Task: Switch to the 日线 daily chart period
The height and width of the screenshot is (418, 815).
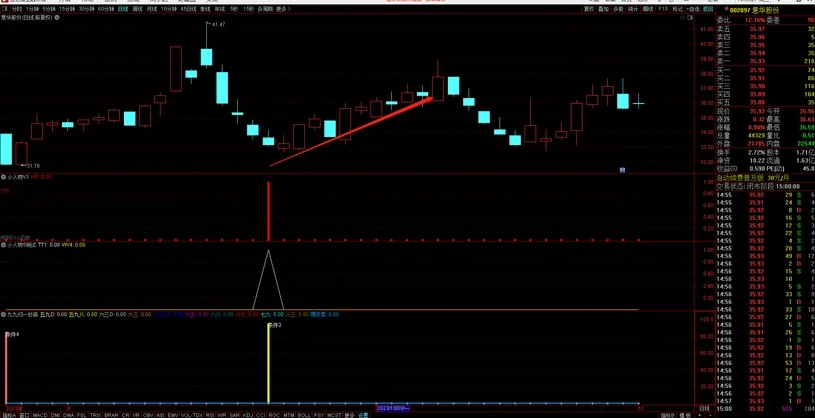Action: click(x=122, y=9)
